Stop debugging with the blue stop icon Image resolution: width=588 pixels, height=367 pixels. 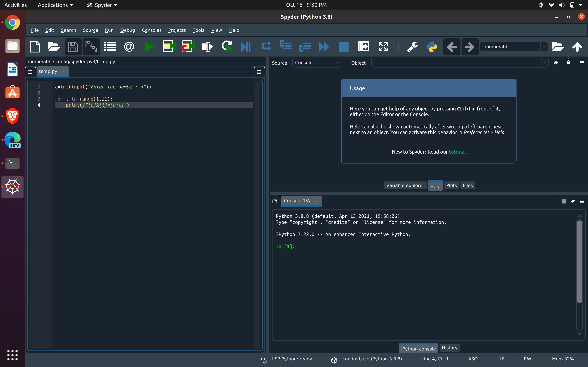click(343, 47)
